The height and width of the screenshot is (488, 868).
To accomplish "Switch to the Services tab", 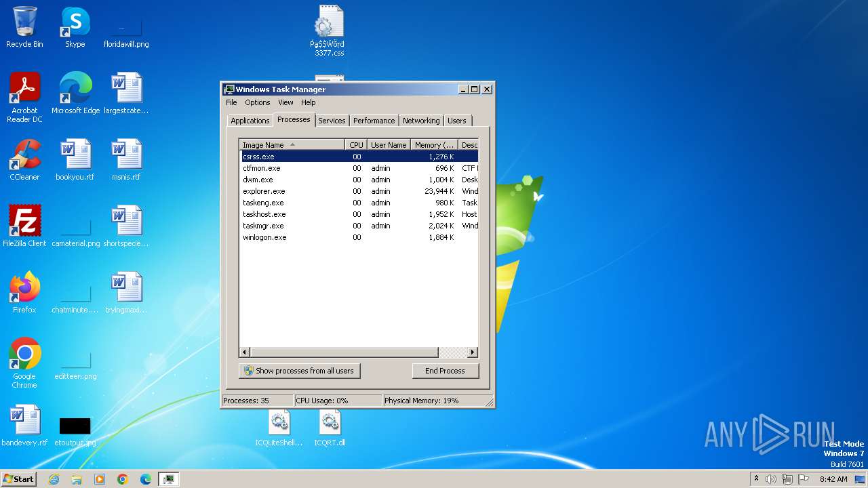I will (x=332, y=121).
